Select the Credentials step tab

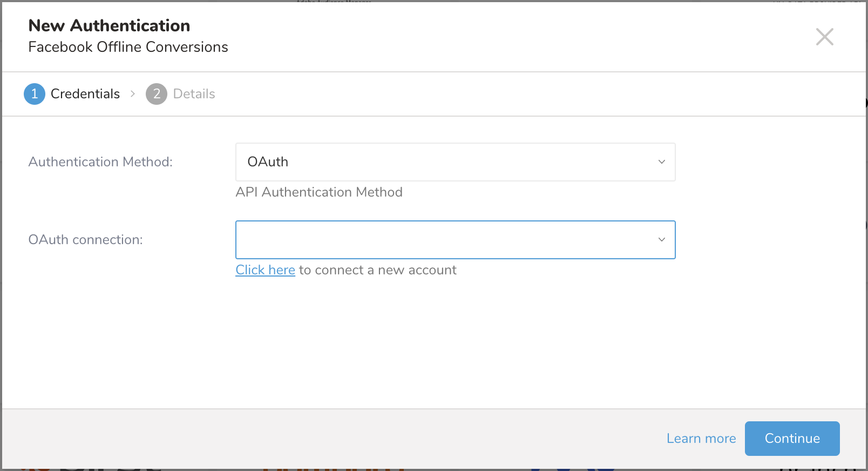tap(85, 94)
